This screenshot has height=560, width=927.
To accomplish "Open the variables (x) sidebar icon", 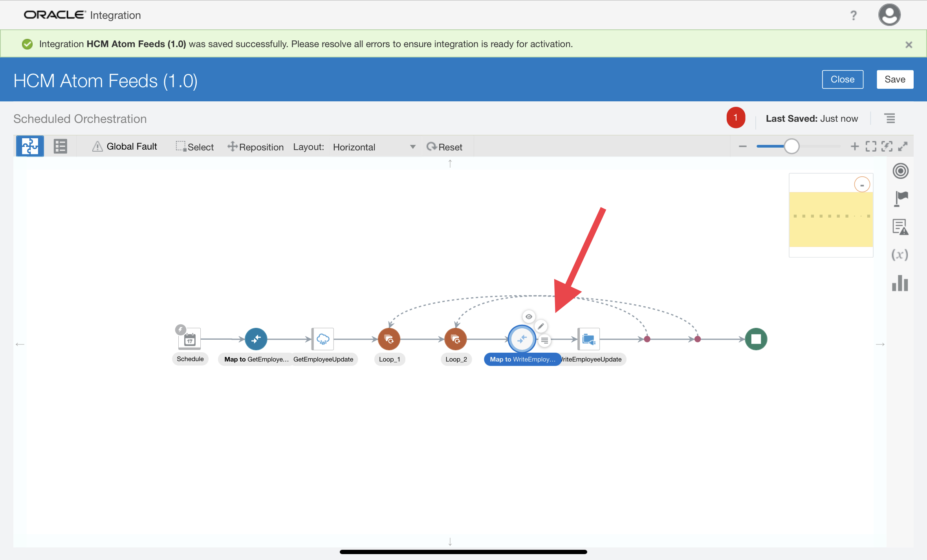I will (x=900, y=255).
